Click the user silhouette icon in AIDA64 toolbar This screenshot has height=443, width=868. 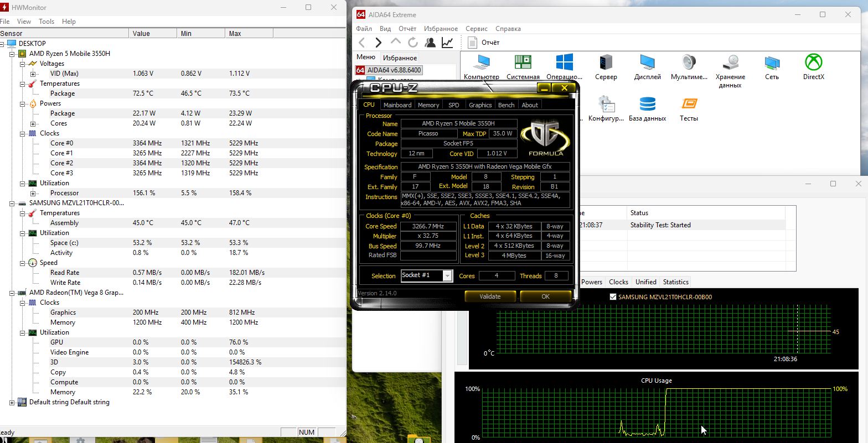[430, 43]
